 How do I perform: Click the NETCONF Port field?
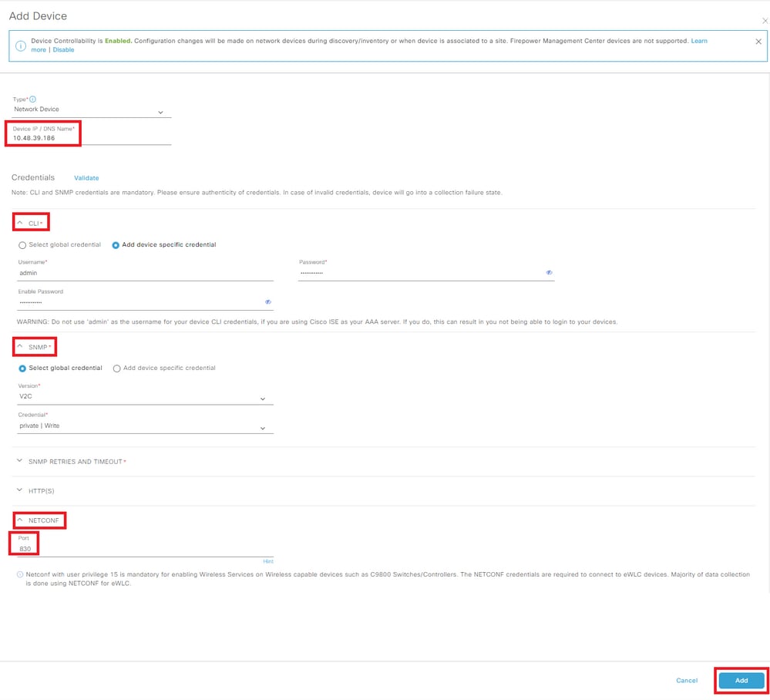tap(146, 549)
